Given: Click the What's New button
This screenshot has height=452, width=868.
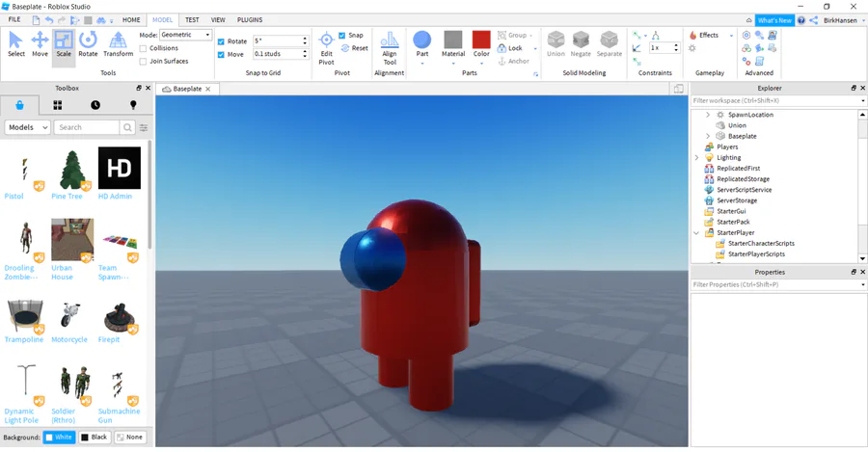Looking at the screenshot, I should 774,20.
